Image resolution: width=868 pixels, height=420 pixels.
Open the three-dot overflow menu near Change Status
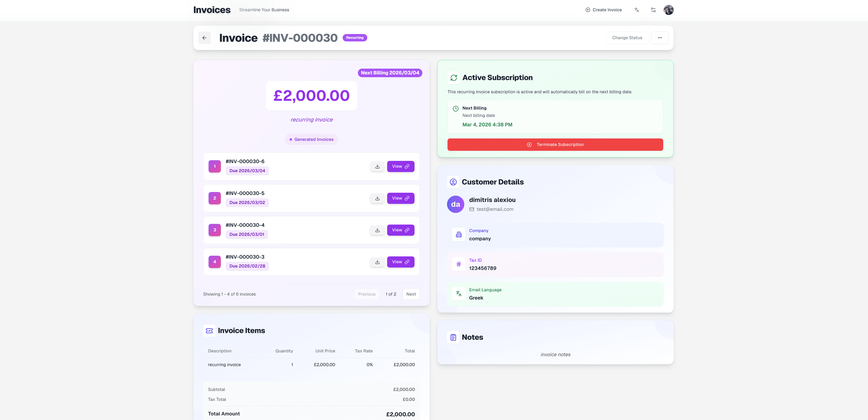point(660,38)
